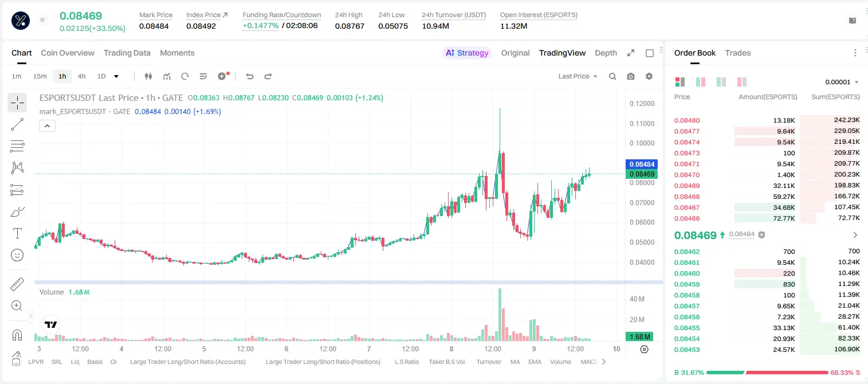
Task: Toggle the LPVR indicator
Action: (36, 362)
